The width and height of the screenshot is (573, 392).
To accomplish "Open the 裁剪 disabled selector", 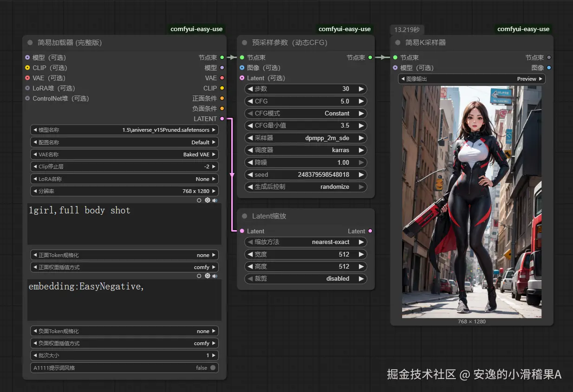I will click(306, 279).
